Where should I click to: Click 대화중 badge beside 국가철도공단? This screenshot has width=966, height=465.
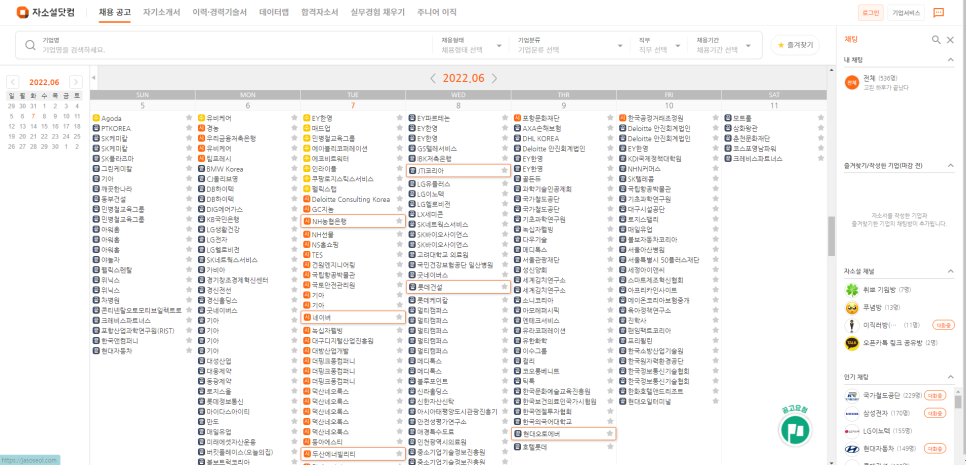point(935,396)
